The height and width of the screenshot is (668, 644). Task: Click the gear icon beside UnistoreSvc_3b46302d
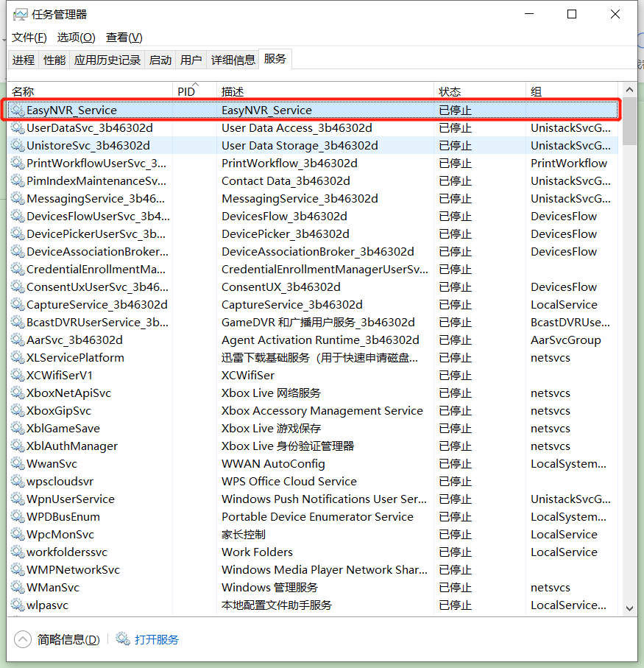click(x=18, y=145)
